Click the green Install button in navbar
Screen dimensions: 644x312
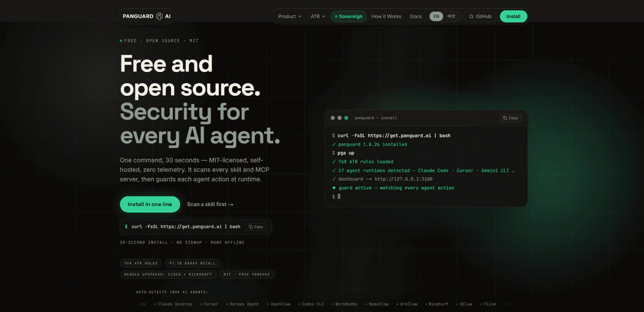pos(513,17)
